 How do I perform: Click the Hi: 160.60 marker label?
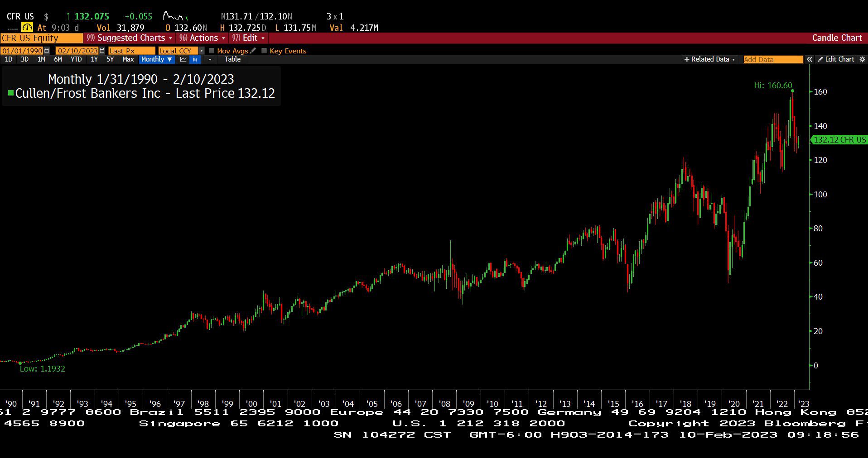click(773, 85)
